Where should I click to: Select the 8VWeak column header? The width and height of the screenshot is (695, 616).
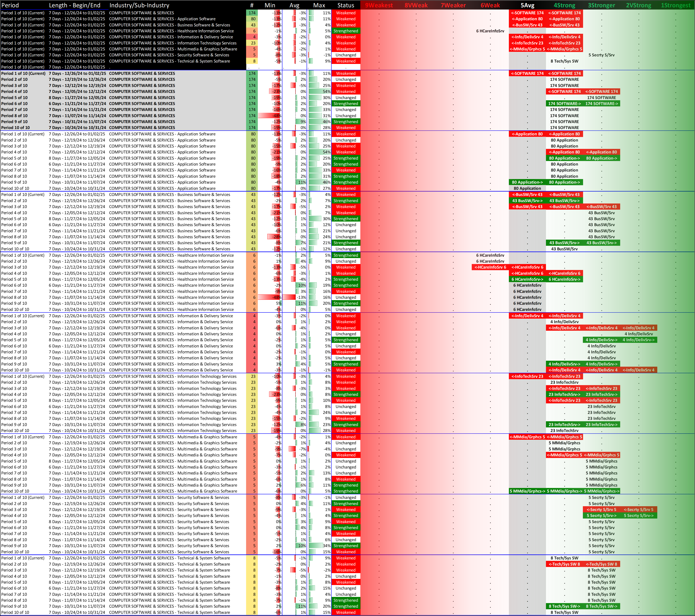pyautogui.click(x=416, y=5)
